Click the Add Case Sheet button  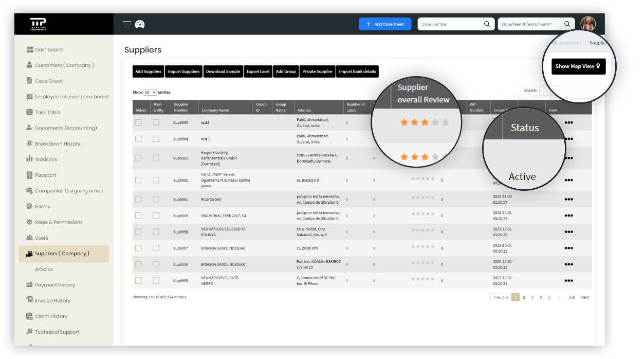pos(384,24)
